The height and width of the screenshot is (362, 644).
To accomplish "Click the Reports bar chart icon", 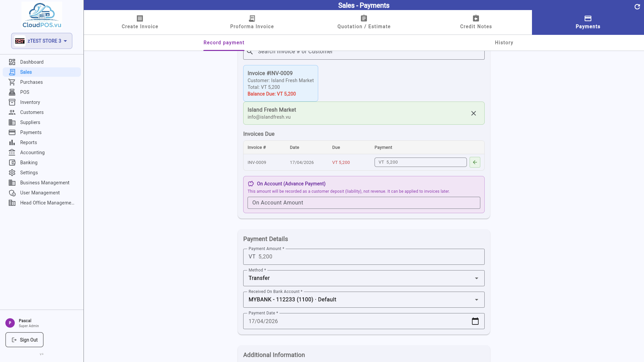I will (x=12, y=142).
